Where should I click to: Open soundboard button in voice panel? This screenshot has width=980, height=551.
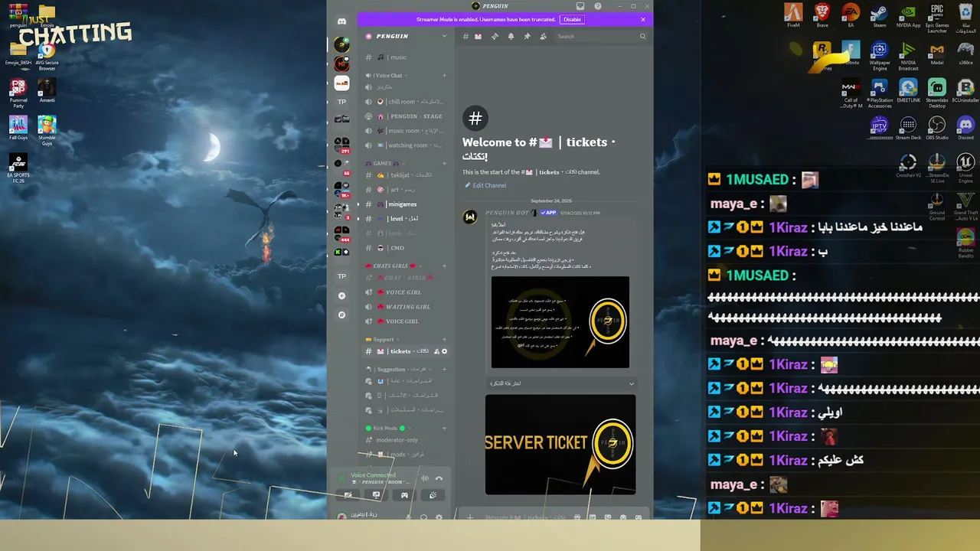[x=433, y=495]
